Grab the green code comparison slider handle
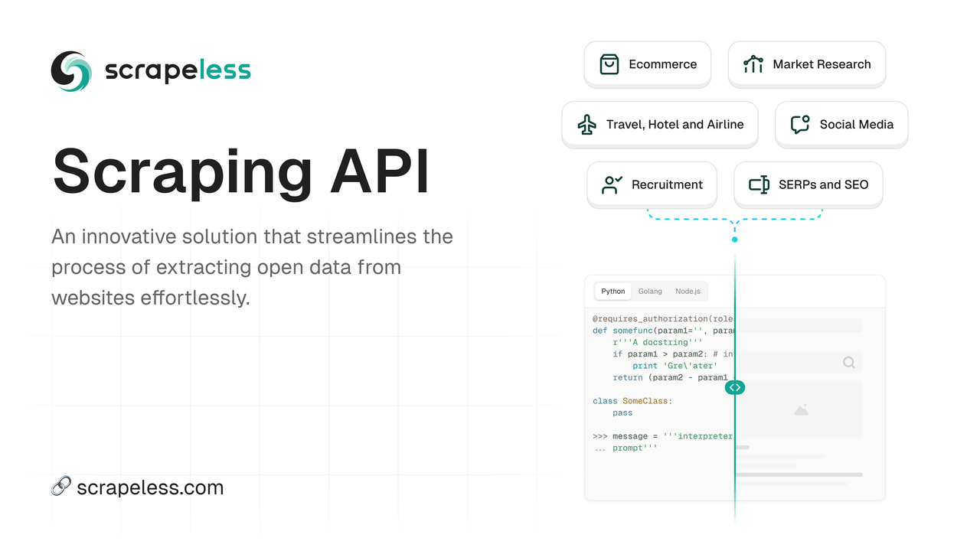Viewport: 980px width, 551px height. (735, 387)
